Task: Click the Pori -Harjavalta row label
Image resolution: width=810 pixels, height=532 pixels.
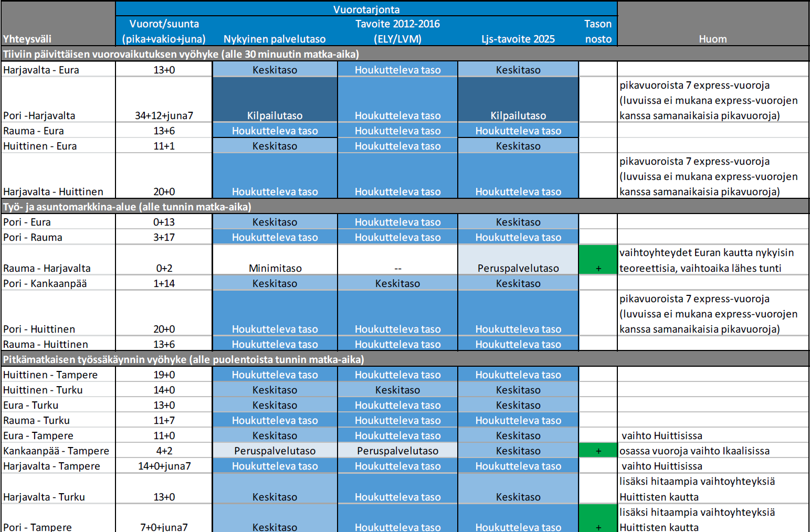Action: 39,115
